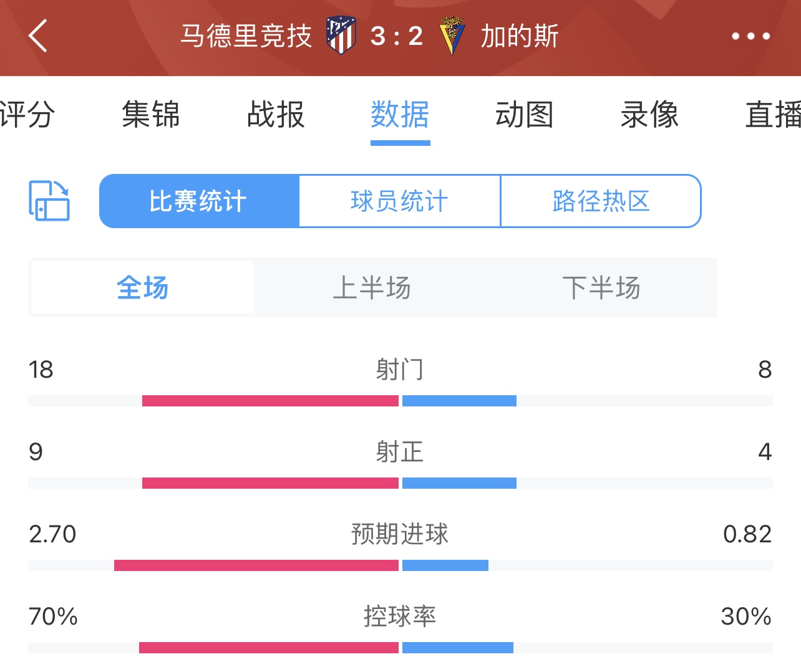Image resolution: width=801 pixels, height=672 pixels.
Task: Show 全场 full match stats
Action: [142, 287]
